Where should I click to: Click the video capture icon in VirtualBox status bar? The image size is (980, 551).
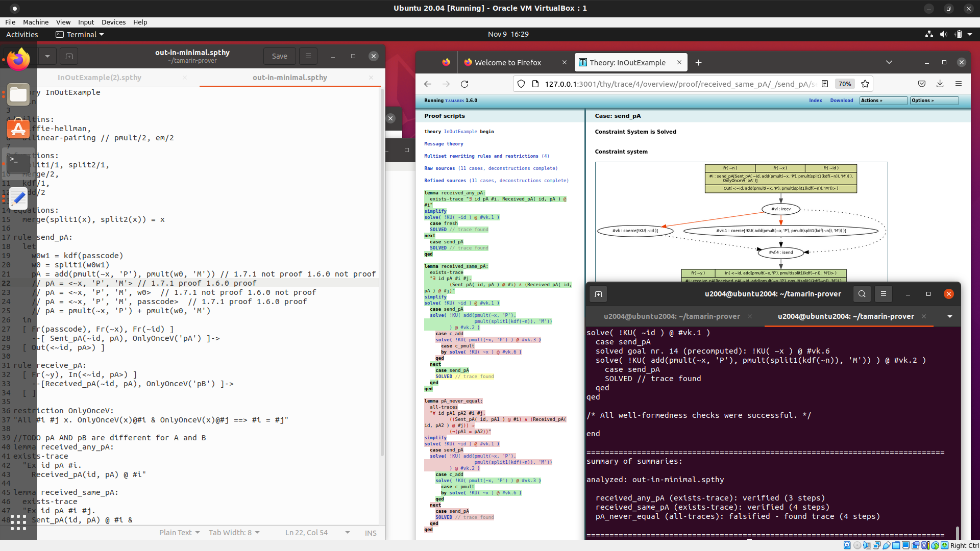click(915, 545)
